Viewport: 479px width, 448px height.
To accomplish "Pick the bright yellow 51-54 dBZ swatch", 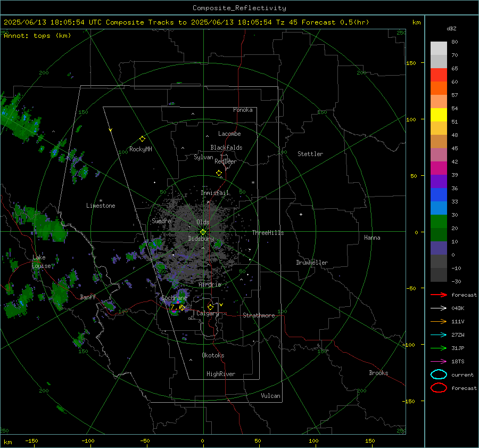I will coord(439,115).
